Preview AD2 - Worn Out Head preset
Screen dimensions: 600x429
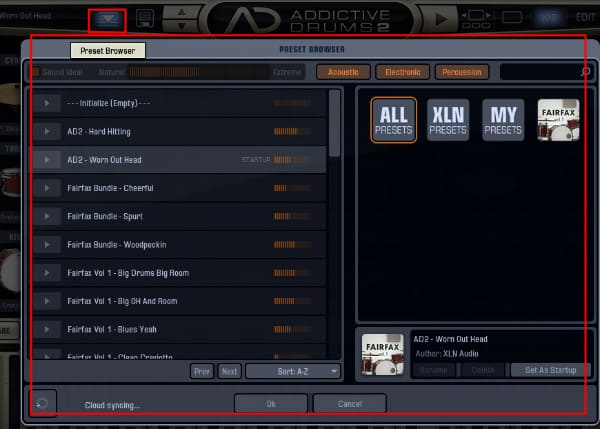[x=47, y=160]
